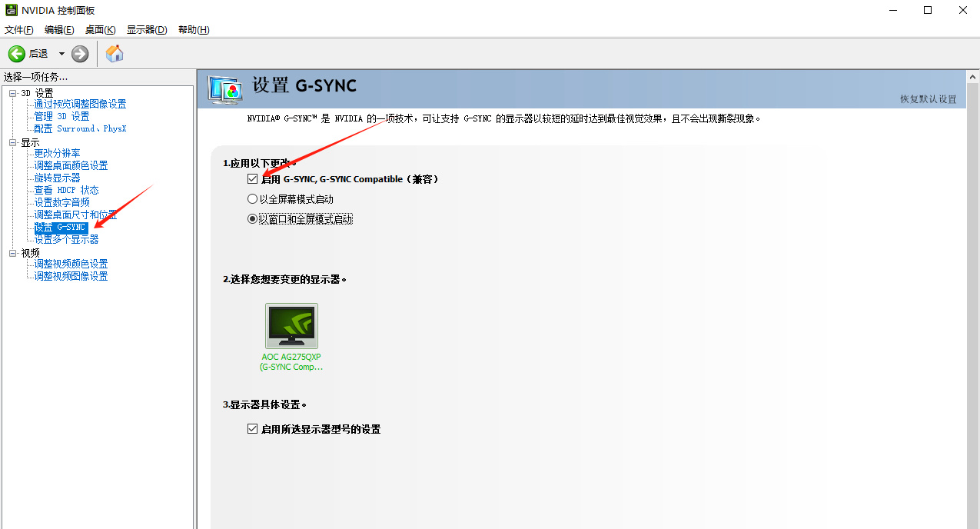Open 调整桌面颜色设置 page

[71, 165]
